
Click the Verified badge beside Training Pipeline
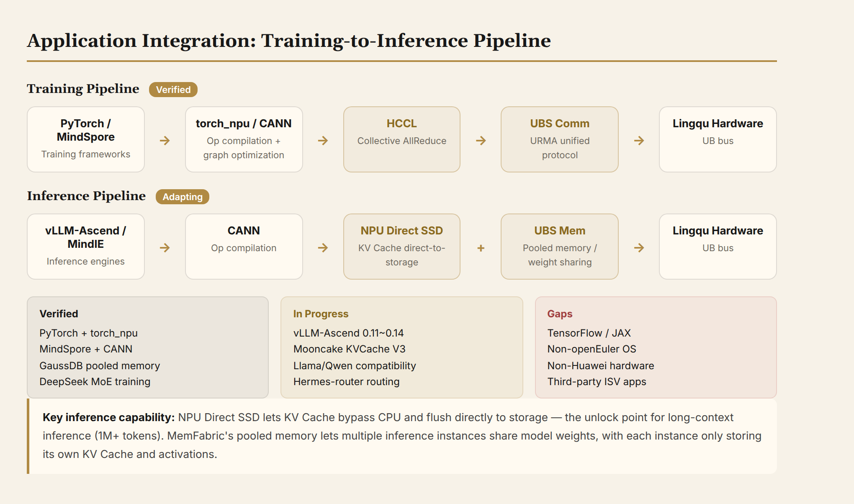pos(173,90)
